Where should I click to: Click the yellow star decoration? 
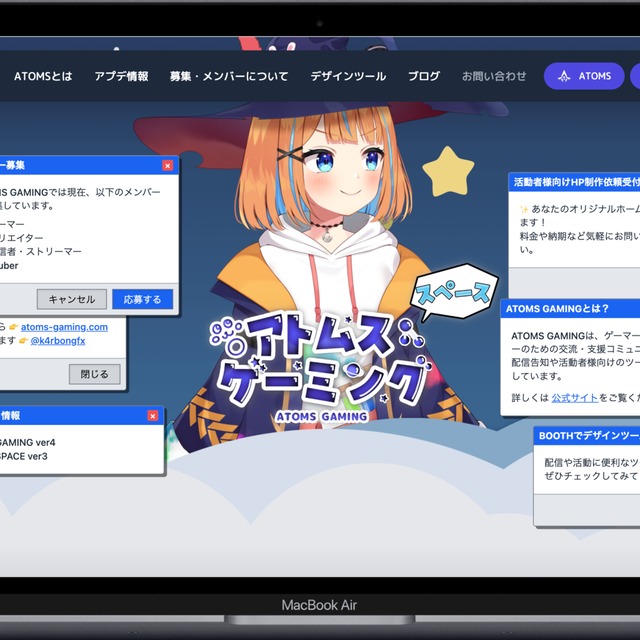[x=447, y=172]
